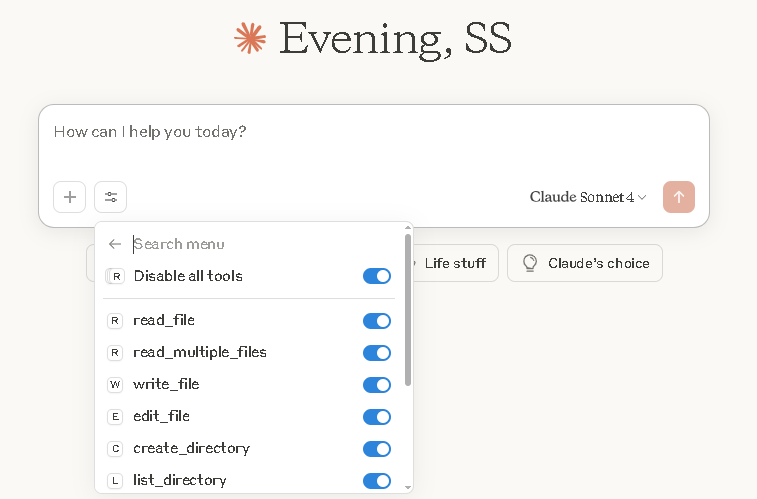Click the E icon beside edit_file
The width and height of the screenshot is (757, 499).
pos(115,417)
